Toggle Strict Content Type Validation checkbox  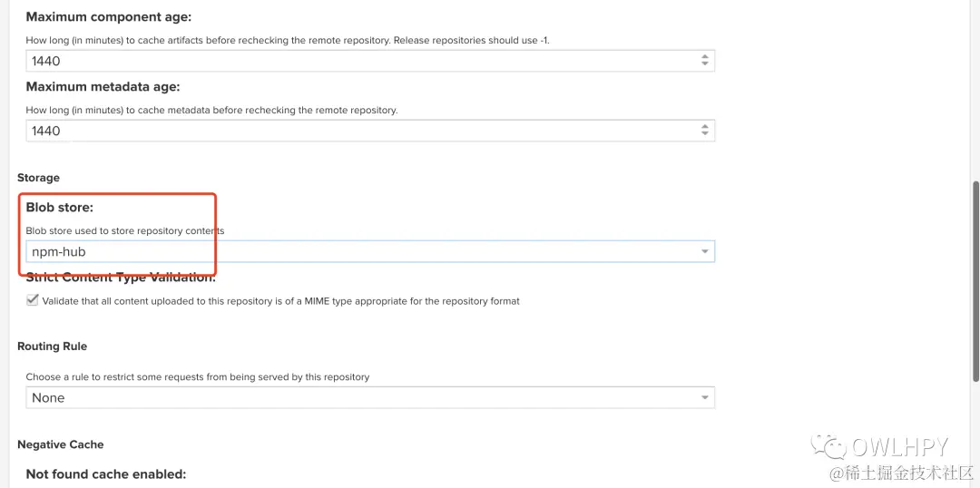pyautogui.click(x=34, y=301)
